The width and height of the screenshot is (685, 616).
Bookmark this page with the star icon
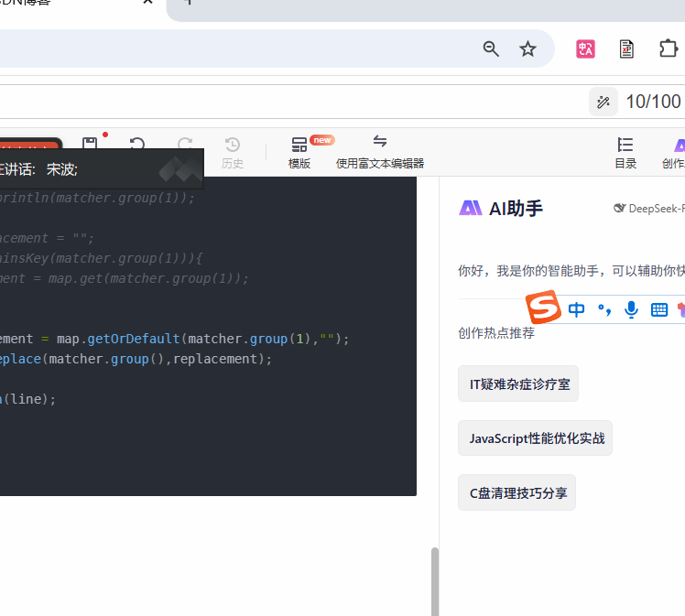coord(527,49)
